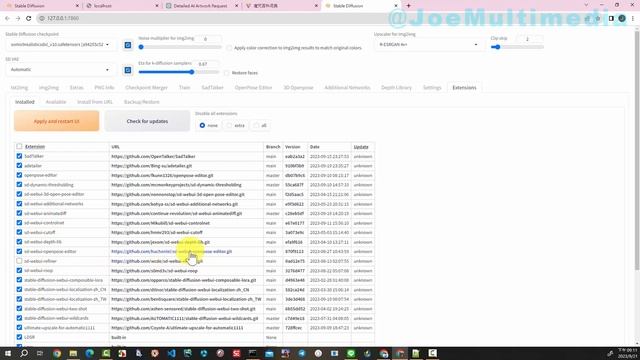Adjust the Clip skip slider
640x360 pixels.
pos(517,47)
